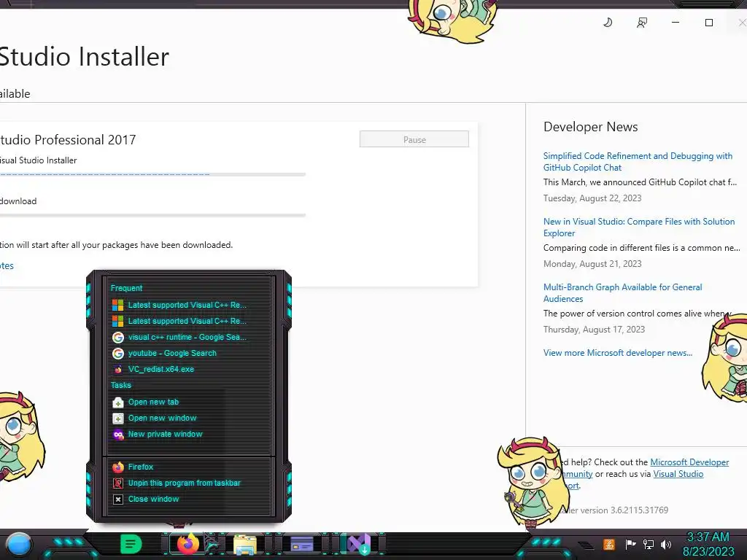Screen dimensions: 747x560
Task: Click the 'Tasks' jump list header
Action: (x=120, y=385)
